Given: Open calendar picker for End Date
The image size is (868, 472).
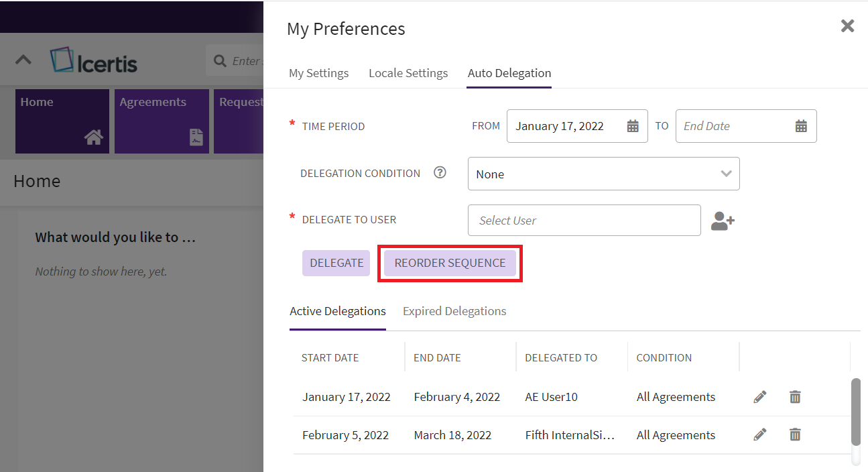Looking at the screenshot, I should [800, 126].
